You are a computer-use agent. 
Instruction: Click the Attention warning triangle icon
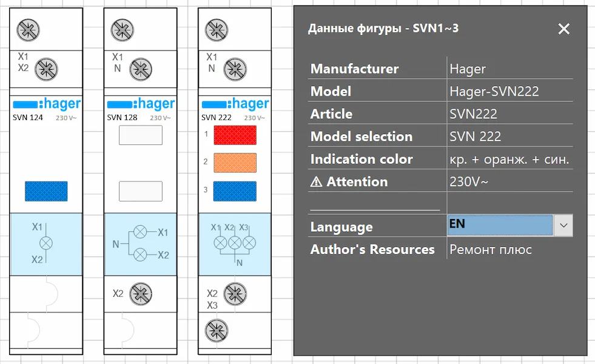316,182
